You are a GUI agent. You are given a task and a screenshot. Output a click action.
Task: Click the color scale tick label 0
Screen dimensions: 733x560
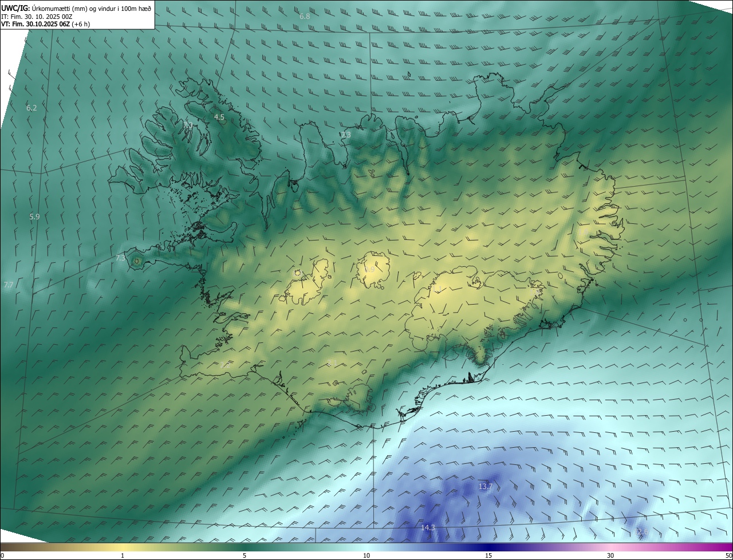(2, 555)
